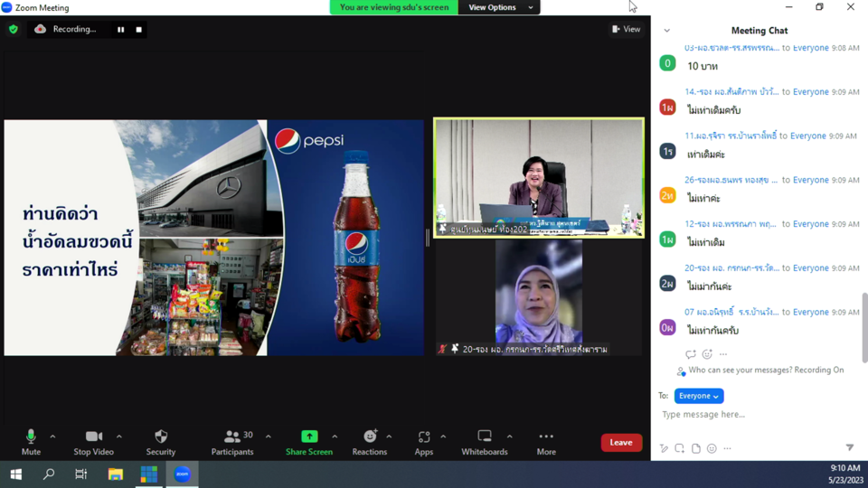This screenshot has height=488, width=868.
Task: Select the Everyone recipient dropdown
Action: (x=699, y=396)
